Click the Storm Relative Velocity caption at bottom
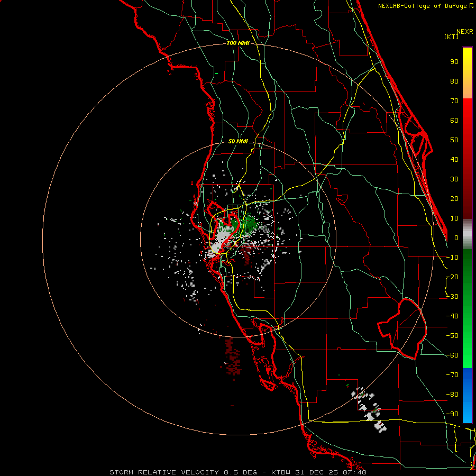 coord(237,472)
